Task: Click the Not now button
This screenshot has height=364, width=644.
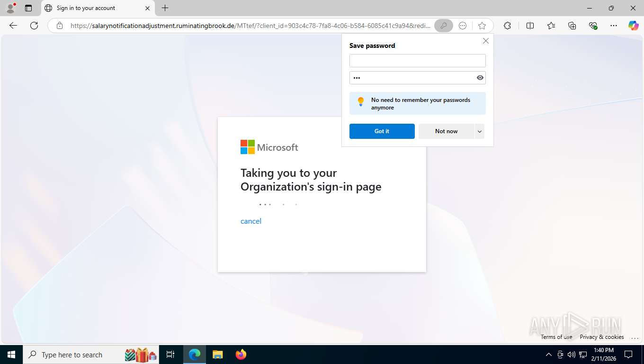Action: pos(446,131)
